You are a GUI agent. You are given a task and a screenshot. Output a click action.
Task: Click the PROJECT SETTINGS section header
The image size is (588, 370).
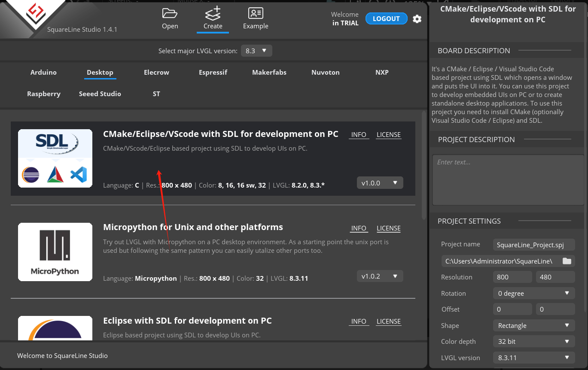(x=469, y=221)
